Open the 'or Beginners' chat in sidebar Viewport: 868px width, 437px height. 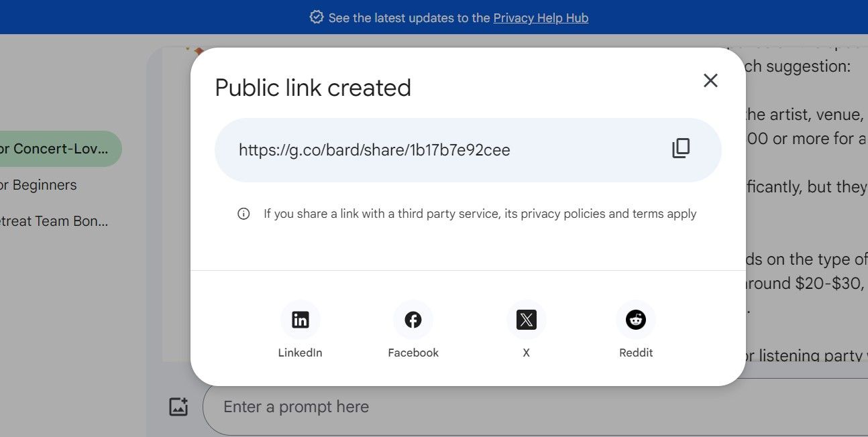[x=38, y=185]
